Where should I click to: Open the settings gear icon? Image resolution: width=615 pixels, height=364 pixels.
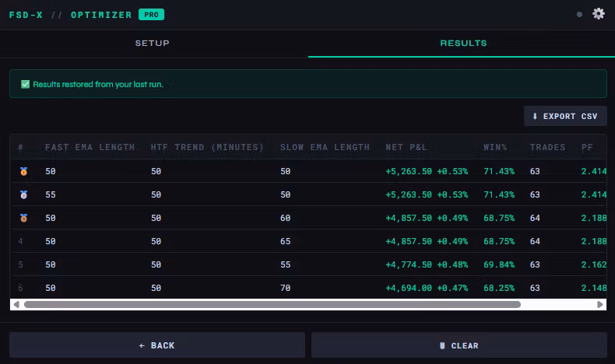598,14
